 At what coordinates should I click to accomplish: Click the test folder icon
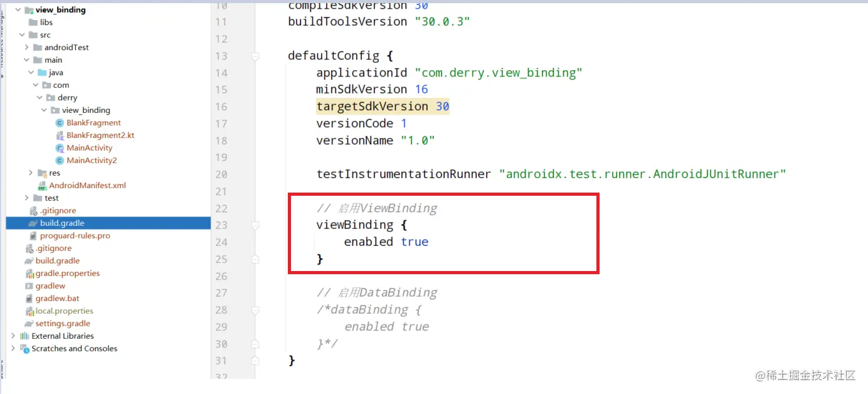38,198
